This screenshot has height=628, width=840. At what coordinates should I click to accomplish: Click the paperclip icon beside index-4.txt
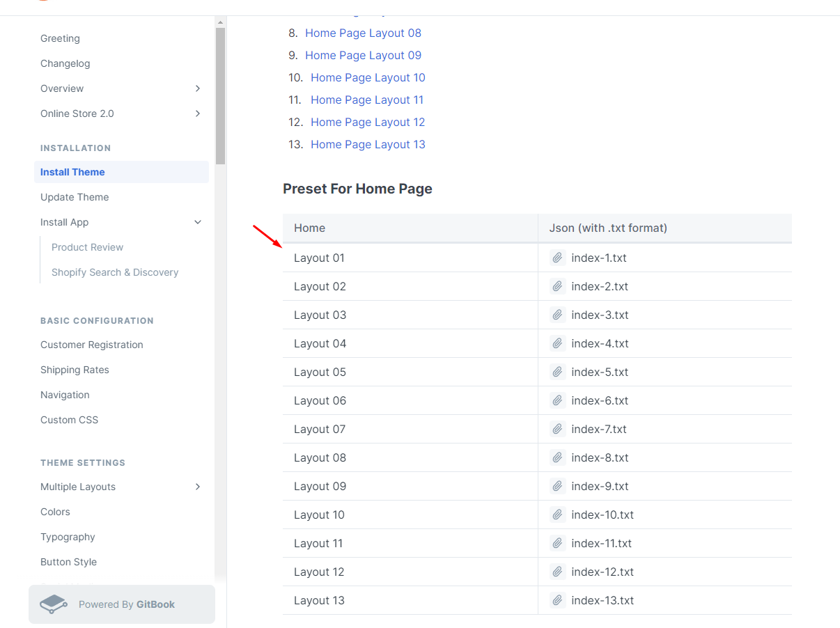557,343
